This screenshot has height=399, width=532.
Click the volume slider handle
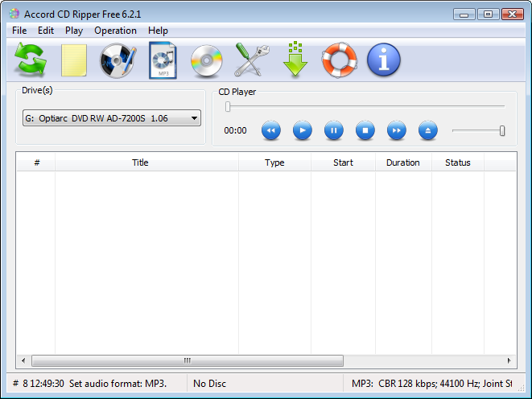[x=502, y=131]
